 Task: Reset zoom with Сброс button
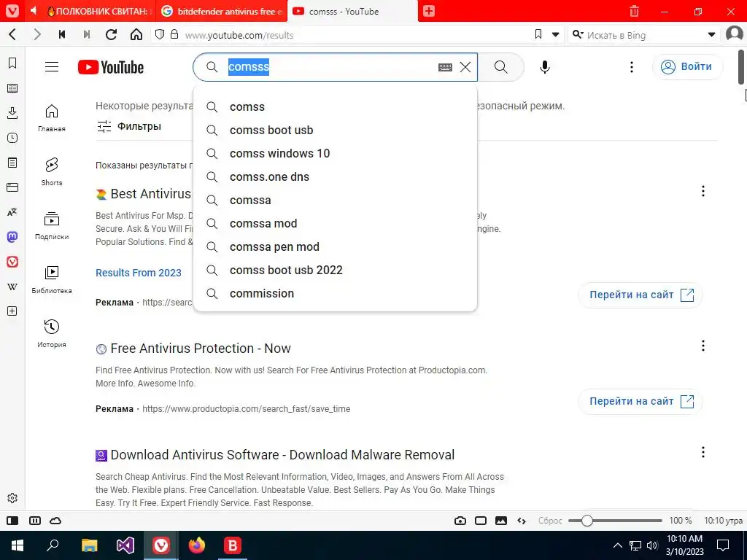pos(550,521)
